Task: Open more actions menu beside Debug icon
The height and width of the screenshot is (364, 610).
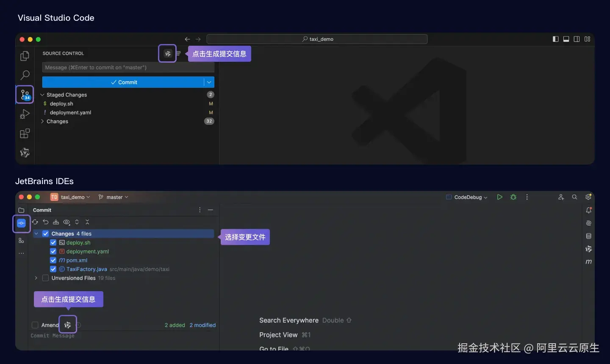Action: point(527,197)
